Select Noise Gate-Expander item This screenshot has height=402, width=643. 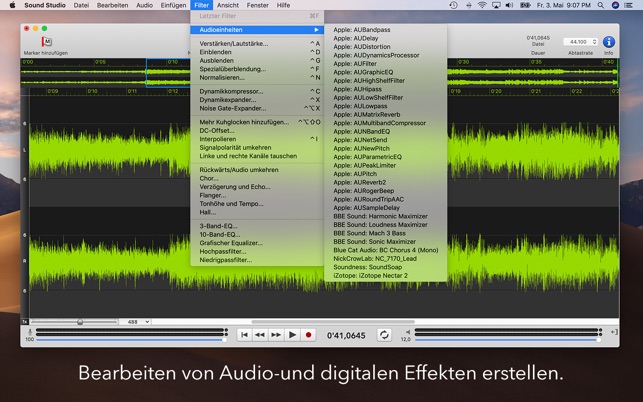click(257, 108)
